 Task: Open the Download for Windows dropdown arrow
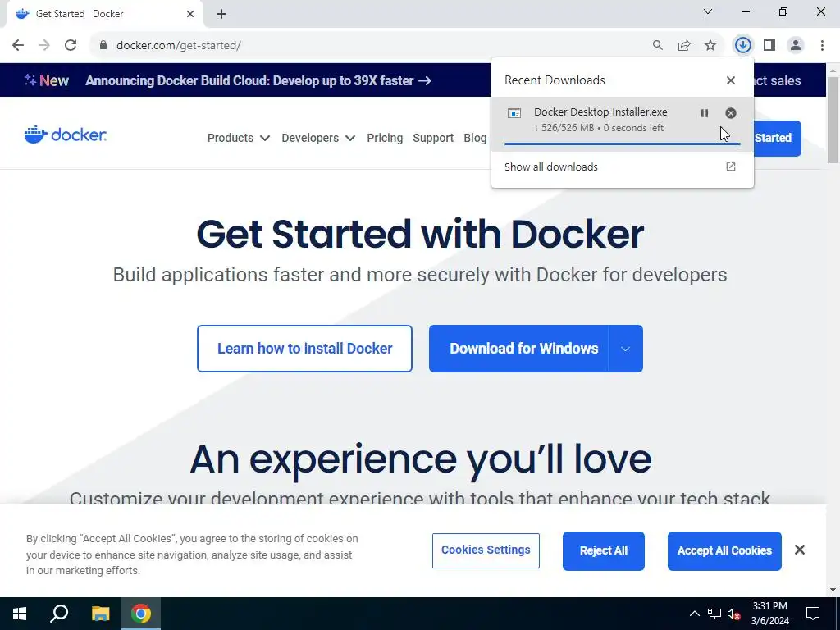pos(625,349)
